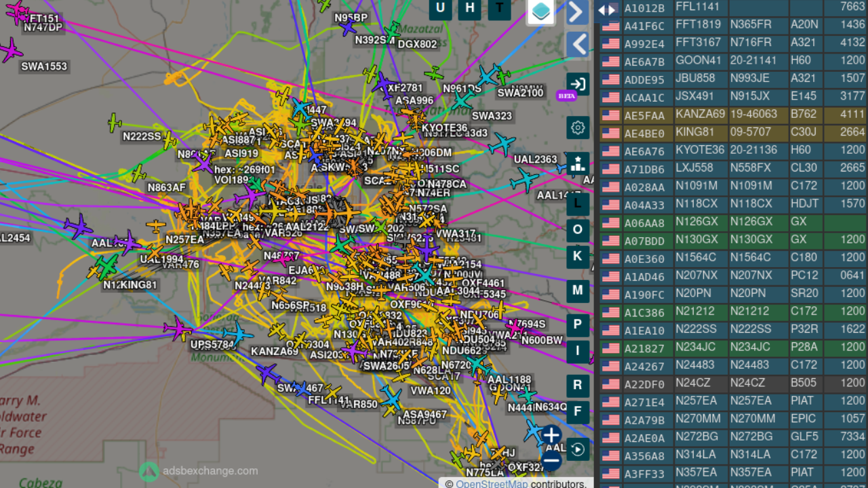Viewport: 868px width, 488px height.
Task: Click the SWA1553 label on the map
Action: coord(45,66)
